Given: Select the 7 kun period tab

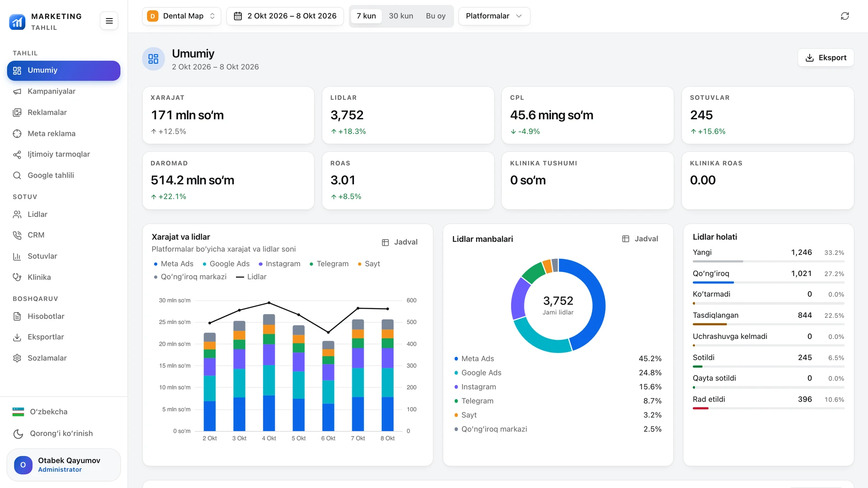Looking at the screenshot, I should coord(366,16).
